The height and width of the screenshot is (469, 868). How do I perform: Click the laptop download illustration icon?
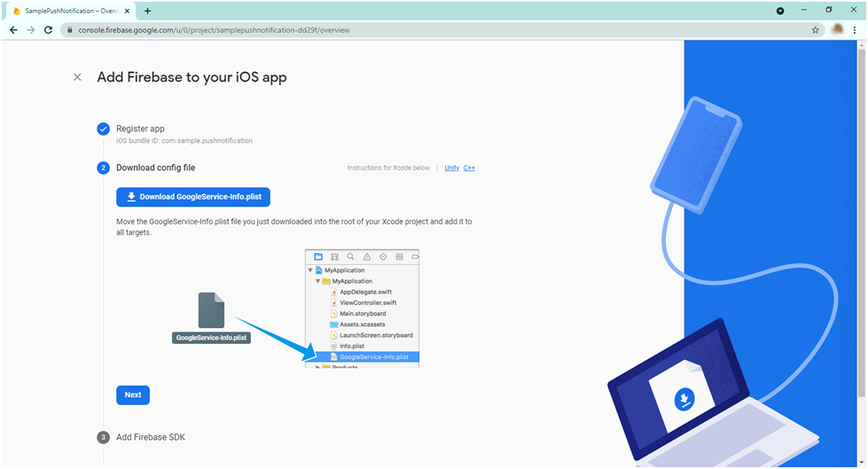click(x=684, y=399)
